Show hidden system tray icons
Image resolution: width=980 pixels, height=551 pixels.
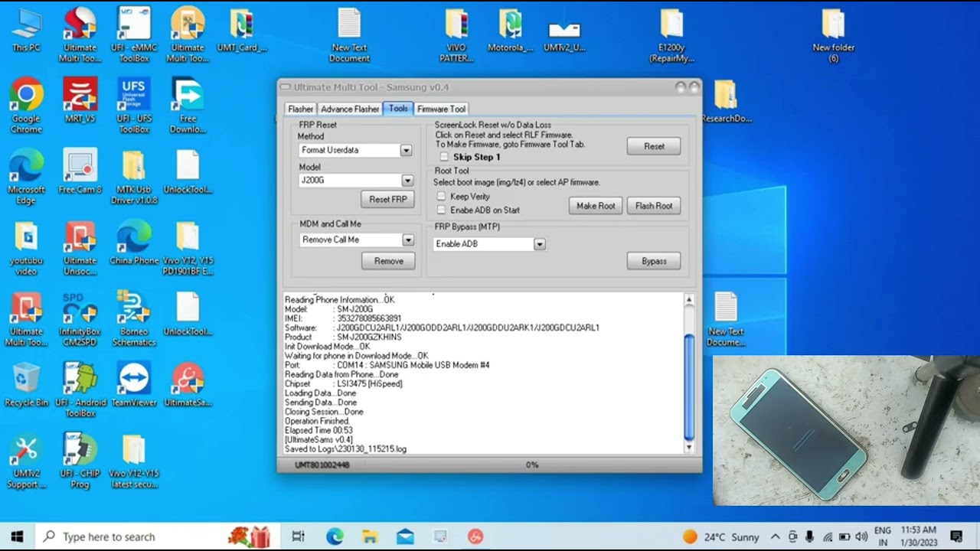pyautogui.click(x=775, y=536)
